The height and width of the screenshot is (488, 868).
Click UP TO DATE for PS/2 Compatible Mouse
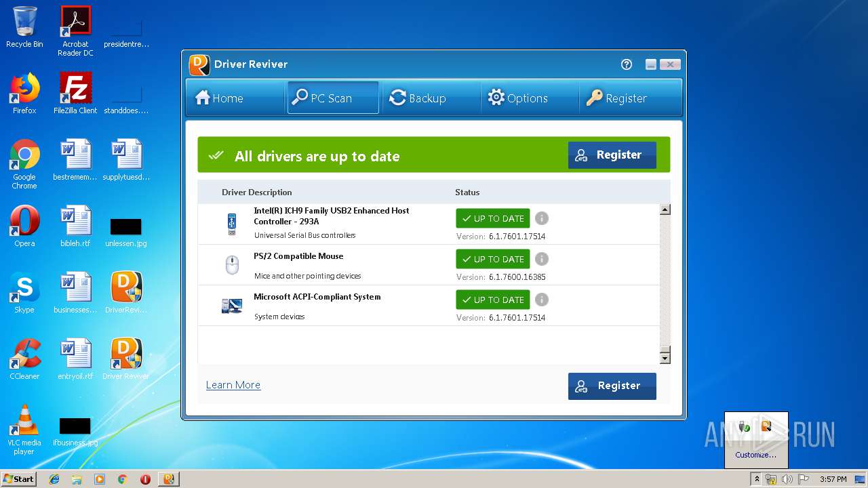pos(493,259)
